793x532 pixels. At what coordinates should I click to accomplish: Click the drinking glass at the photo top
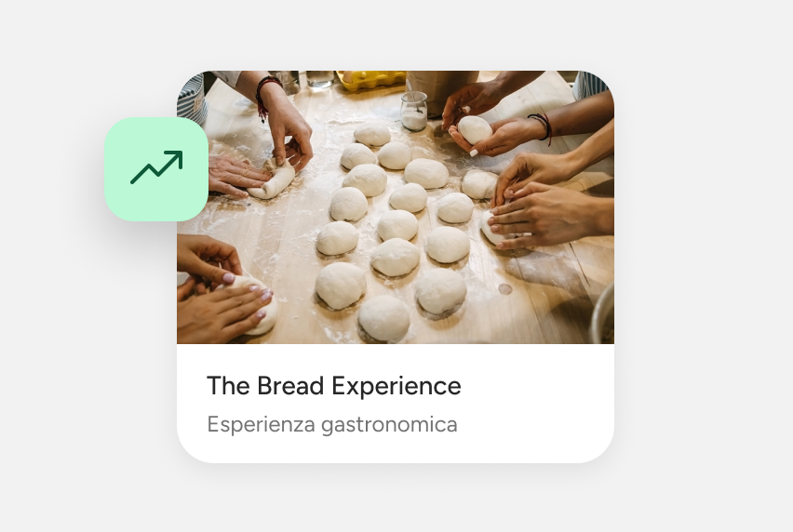(320, 80)
